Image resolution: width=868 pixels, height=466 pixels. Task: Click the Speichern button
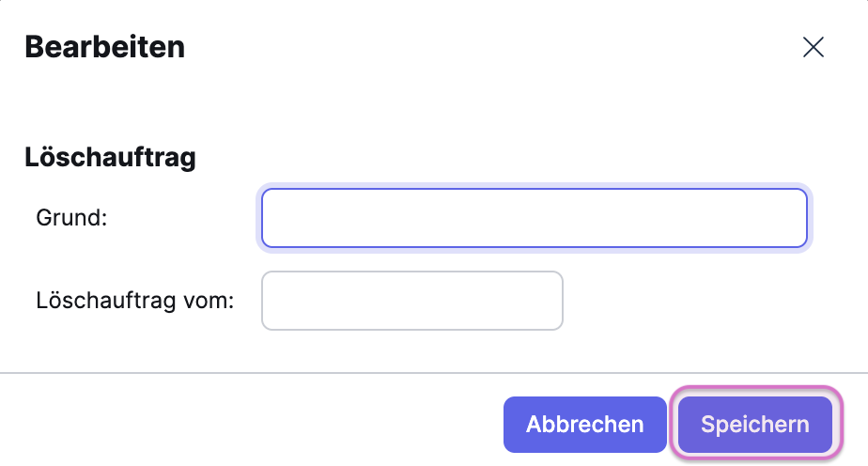[754, 424]
